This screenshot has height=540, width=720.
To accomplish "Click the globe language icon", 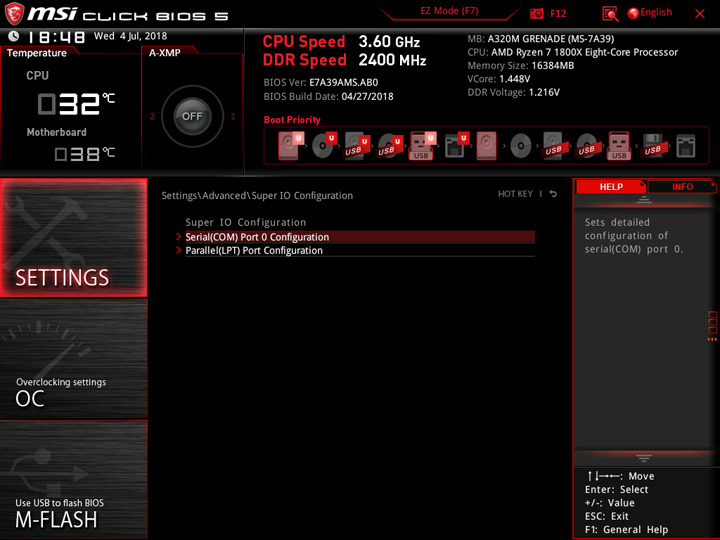I will pyautogui.click(x=633, y=13).
